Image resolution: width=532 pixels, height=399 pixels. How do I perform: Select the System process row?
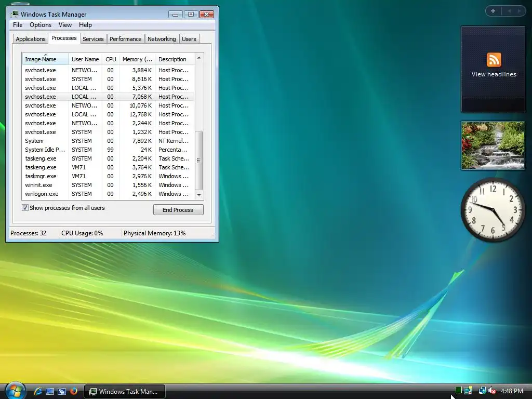coord(109,141)
